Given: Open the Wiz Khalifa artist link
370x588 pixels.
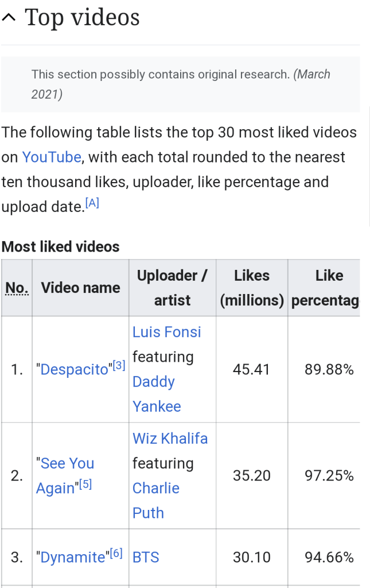Looking at the screenshot, I should coord(170,439).
